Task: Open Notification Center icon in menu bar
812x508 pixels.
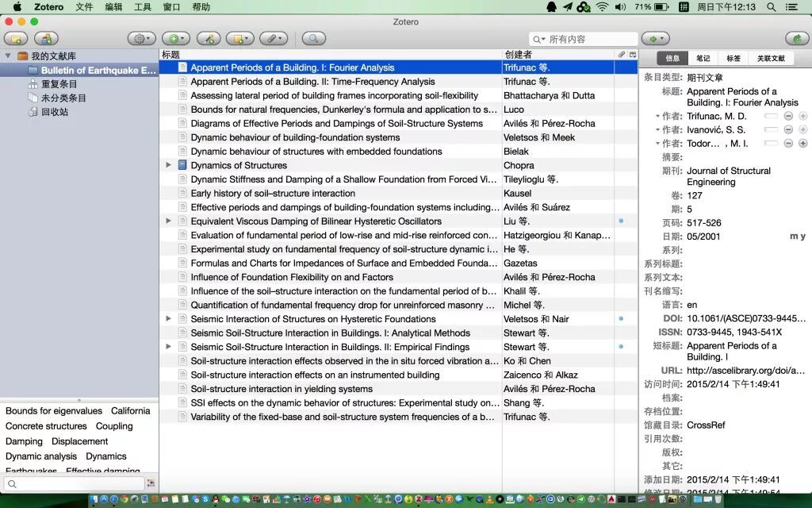Action: (792, 6)
